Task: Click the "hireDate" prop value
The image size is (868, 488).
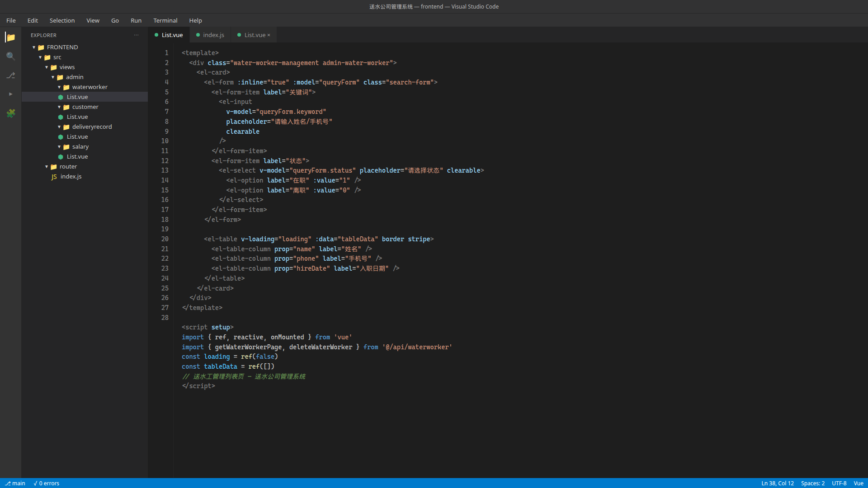Action: pyautogui.click(x=311, y=268)
